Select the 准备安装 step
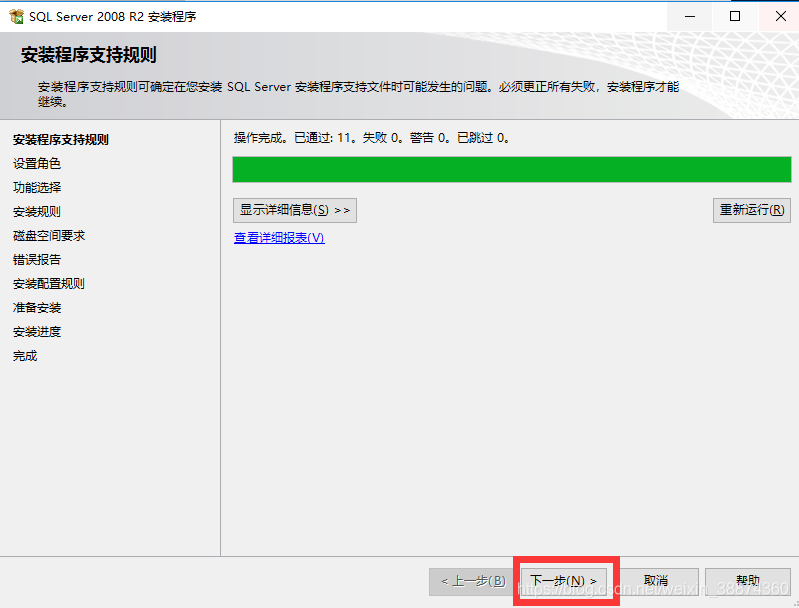Image resolution: width=799 pixels, height=608 pixels. [x=37, y=308]
